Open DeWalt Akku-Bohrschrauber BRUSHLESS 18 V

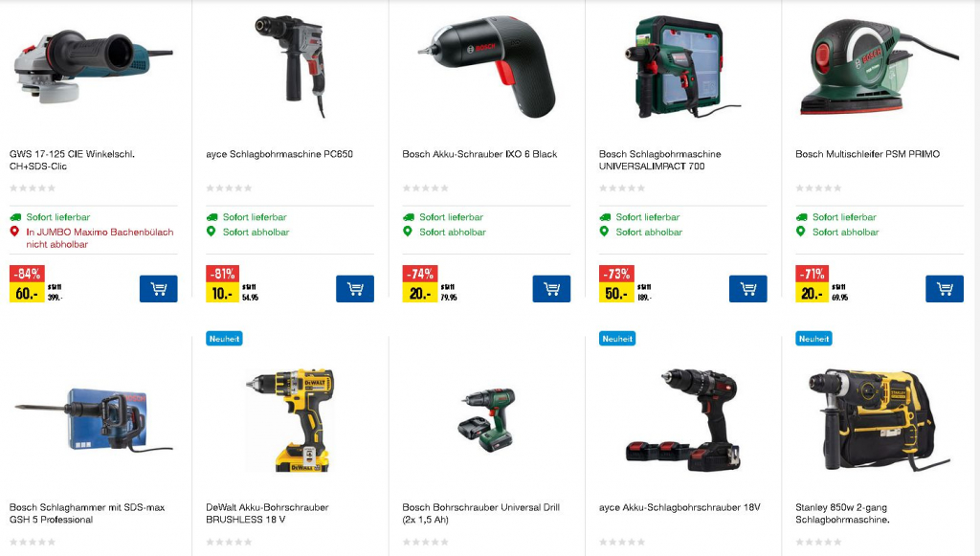click(267, 514)
